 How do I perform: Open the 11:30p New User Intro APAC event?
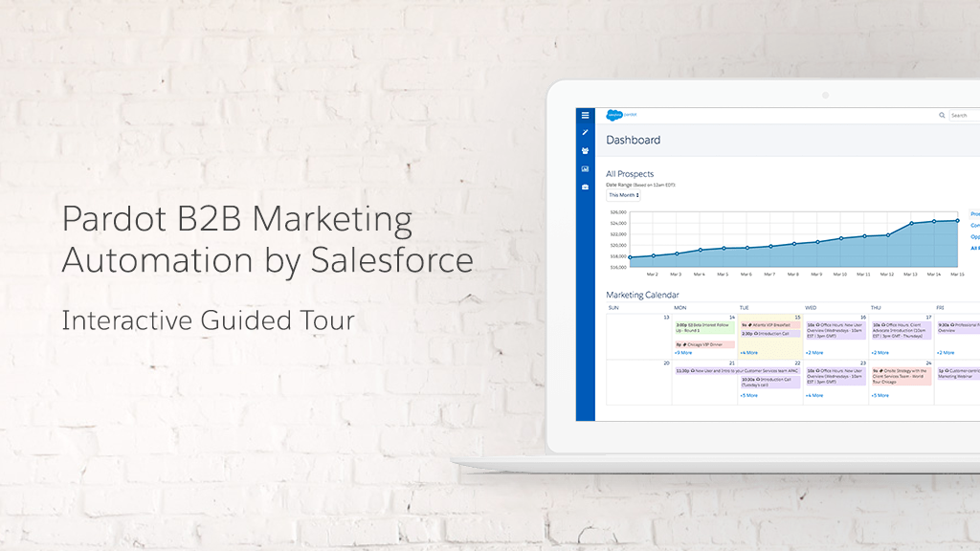737,371
